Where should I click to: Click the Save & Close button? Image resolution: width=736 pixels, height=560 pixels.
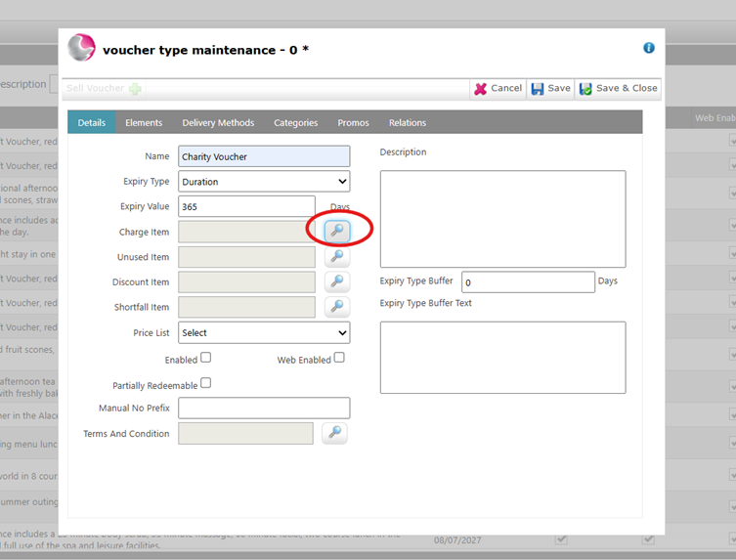618,89
